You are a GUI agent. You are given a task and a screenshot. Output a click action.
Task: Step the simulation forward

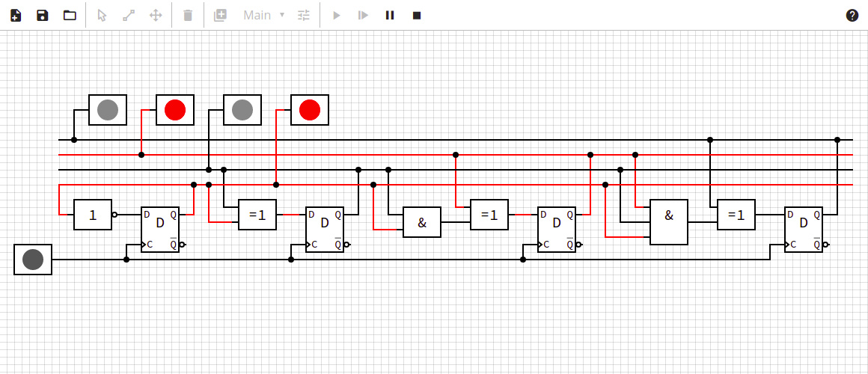pos(363,16)
